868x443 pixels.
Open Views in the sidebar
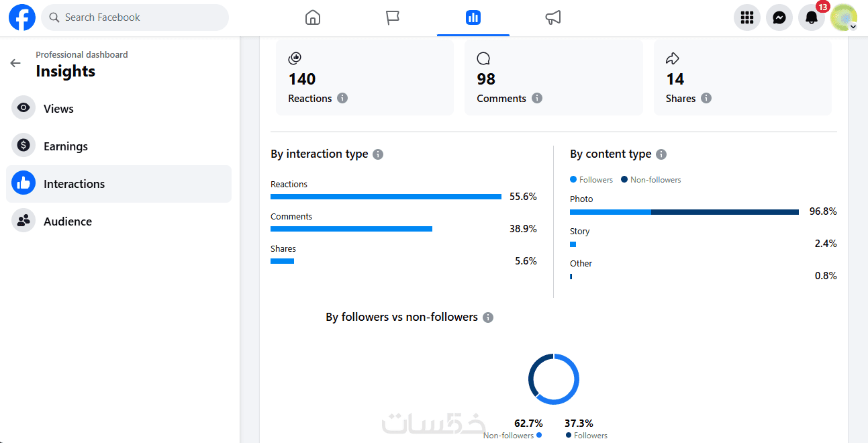point(58,109)
